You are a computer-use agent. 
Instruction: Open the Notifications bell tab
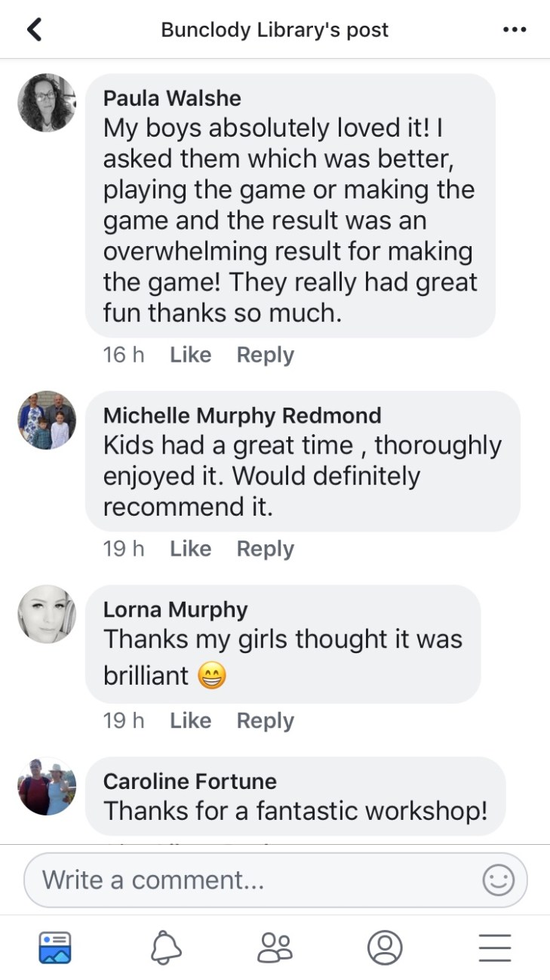tap(166, 947)
